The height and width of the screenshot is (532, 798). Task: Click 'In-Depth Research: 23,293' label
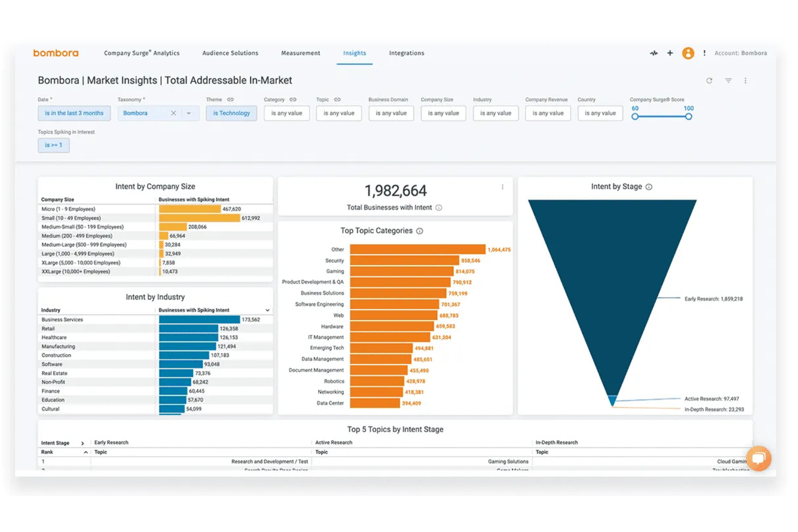tap(714, 410)
